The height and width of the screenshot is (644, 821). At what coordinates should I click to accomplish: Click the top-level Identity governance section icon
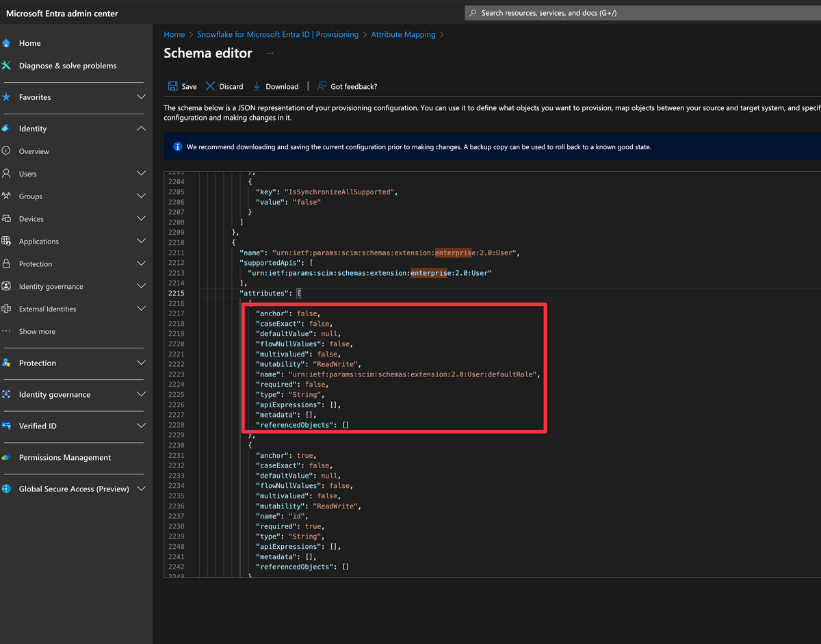6,395
